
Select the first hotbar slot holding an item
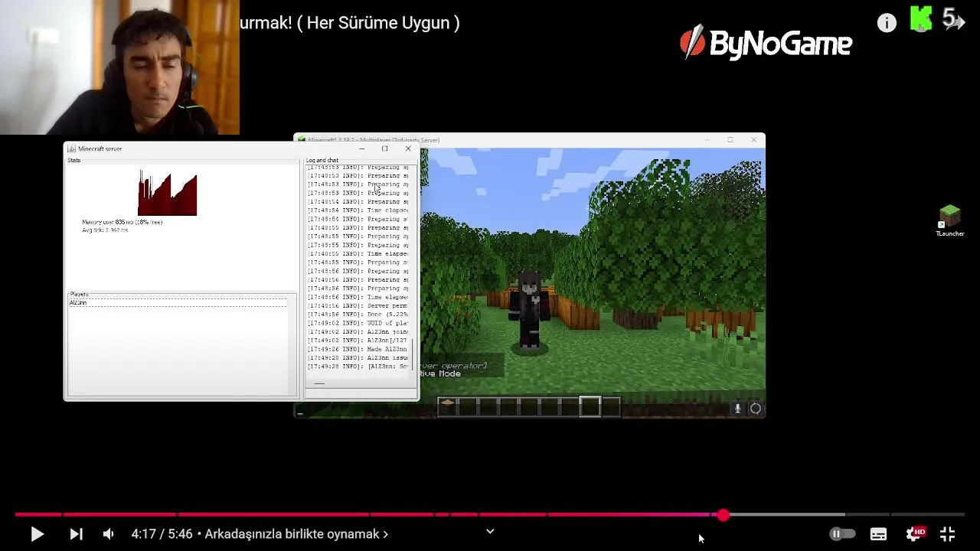[x=447, y=406]
